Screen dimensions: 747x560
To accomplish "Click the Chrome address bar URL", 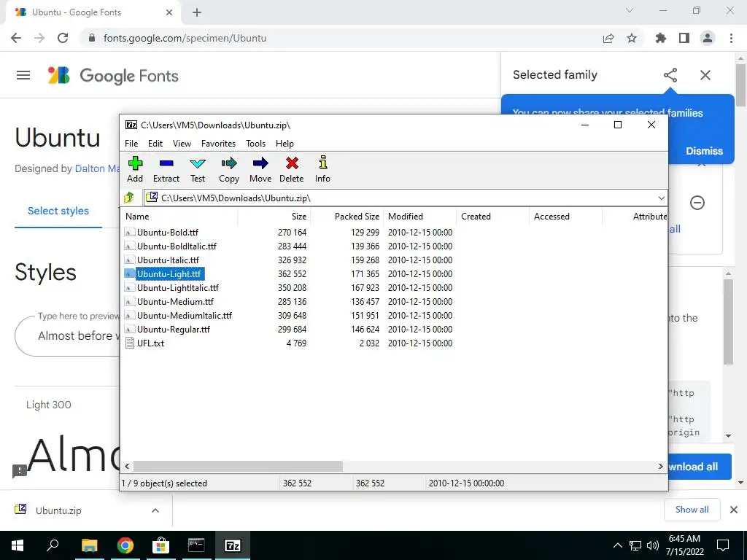I will 185,38.
